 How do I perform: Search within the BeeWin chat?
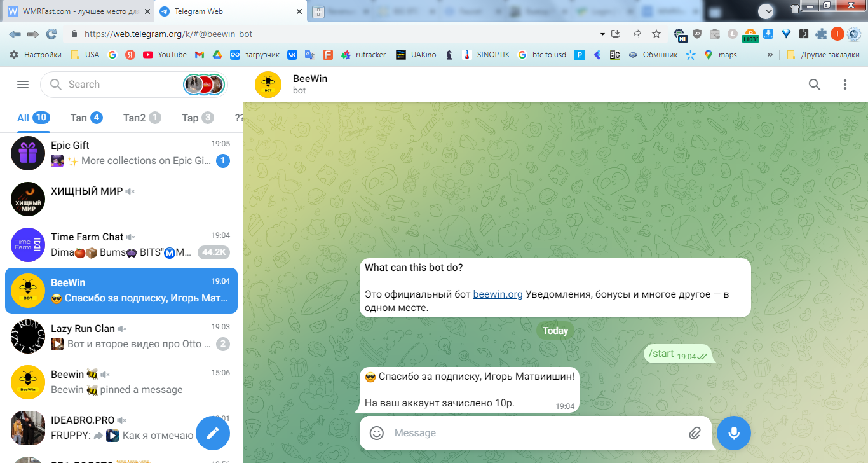(815, 85)
